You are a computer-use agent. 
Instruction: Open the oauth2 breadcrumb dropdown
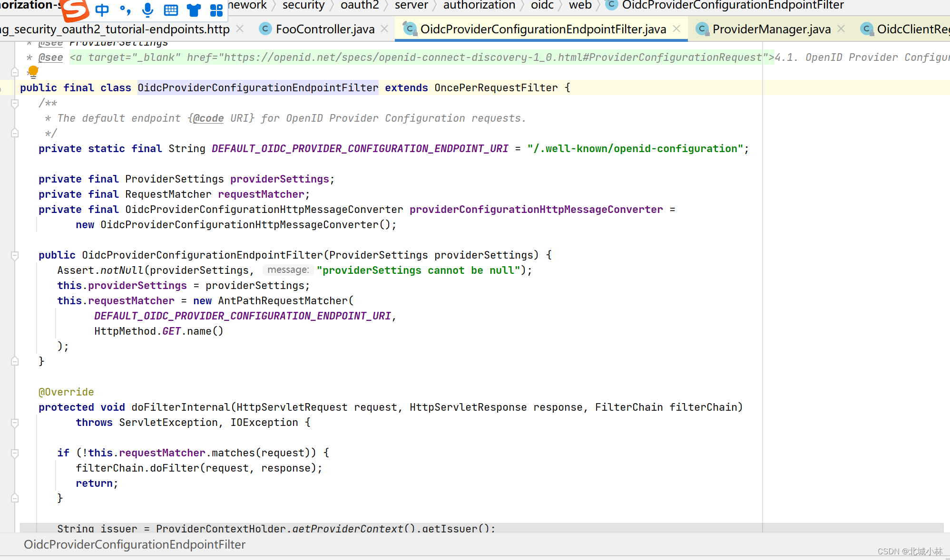click(359, 6)
